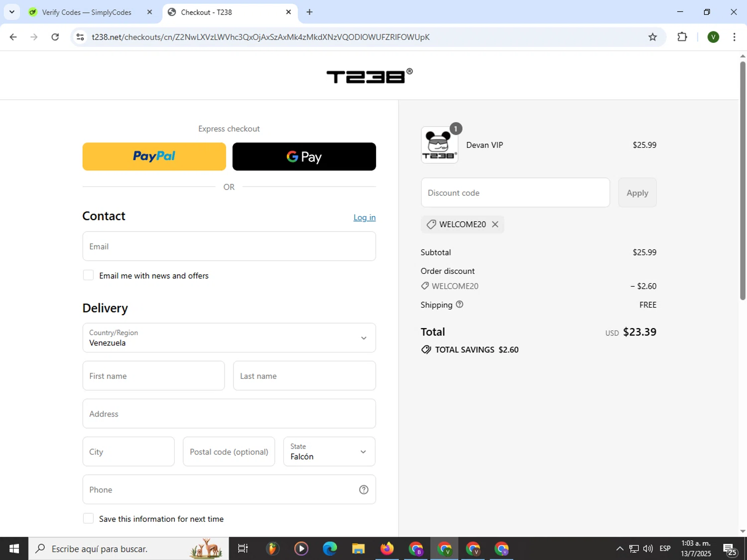This screenshot has width=747, height=560.
Task: Click the shipping info question mark icon
Action: click(x=460, y=304)
